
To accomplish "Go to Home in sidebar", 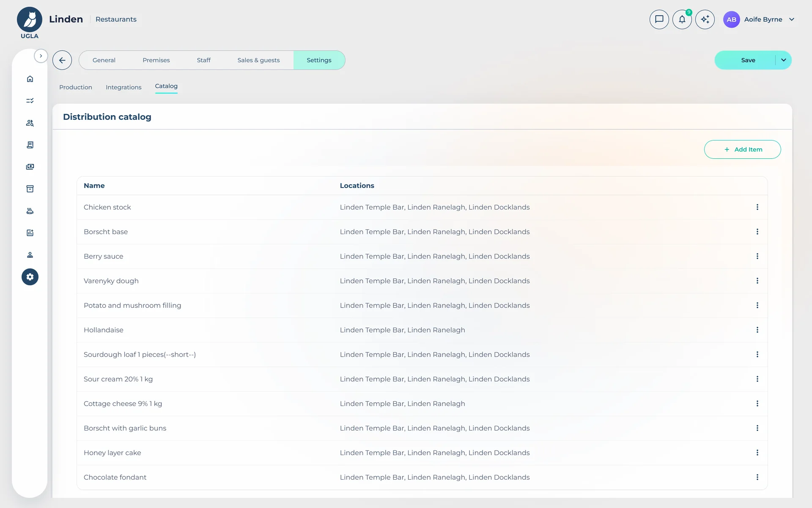I will 30,79.
